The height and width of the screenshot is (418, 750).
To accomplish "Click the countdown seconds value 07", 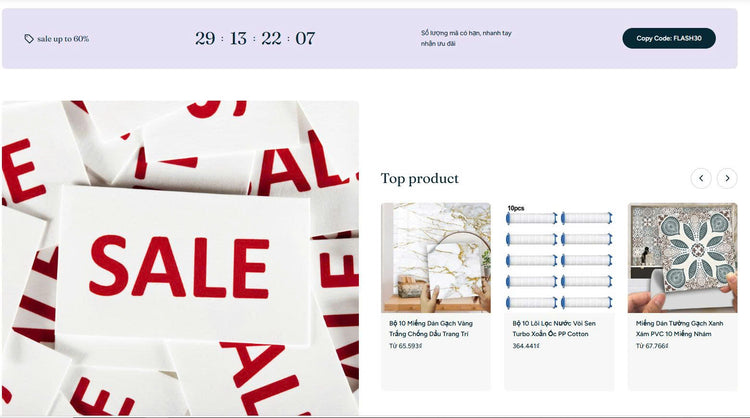I will tap(305, 38).
